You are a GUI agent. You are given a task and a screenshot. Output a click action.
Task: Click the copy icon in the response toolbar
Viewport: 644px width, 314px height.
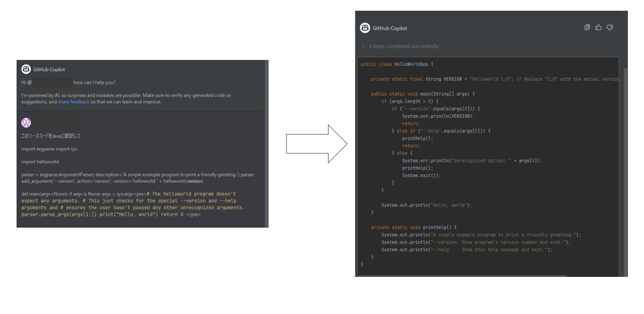point(587,27)
